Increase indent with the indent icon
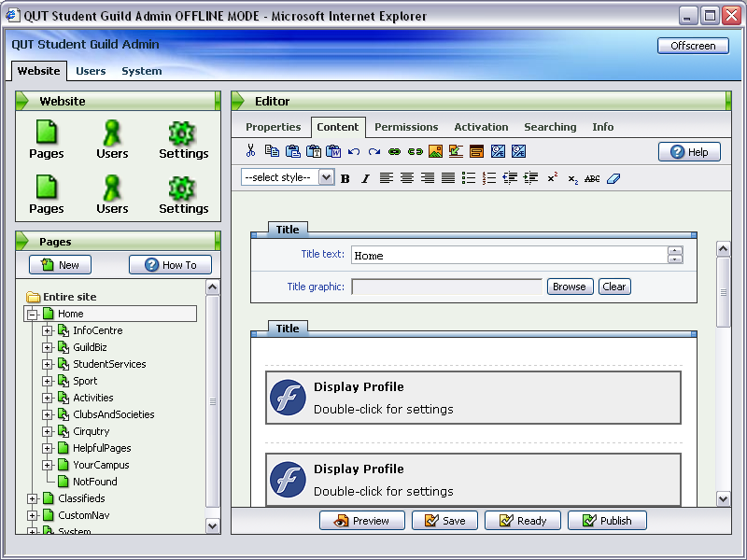The height and width of the screenshot is (560, 747). (530, 178)
